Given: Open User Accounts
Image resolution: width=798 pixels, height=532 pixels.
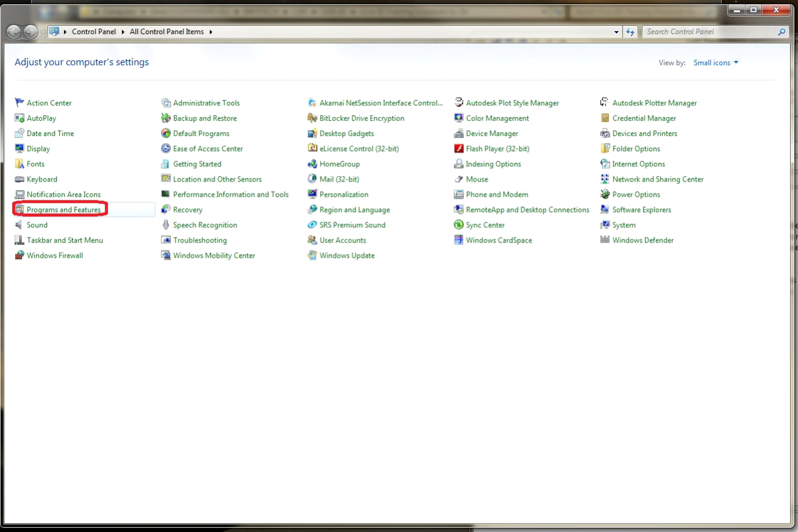Looking at the screenshot, I should click(x=343, y=240).
